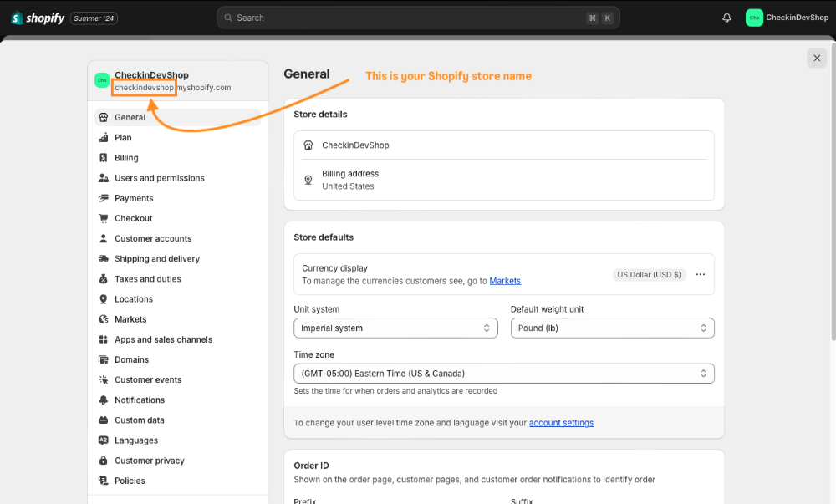This screenshot has width=836, height=504.
Task: Open the Time zone selector
Action: tap(504, 373)
